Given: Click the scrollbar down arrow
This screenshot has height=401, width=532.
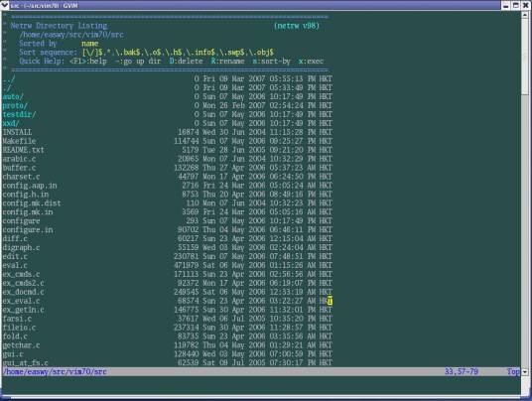Looking at the screenshot, I should tap(525, 372).
